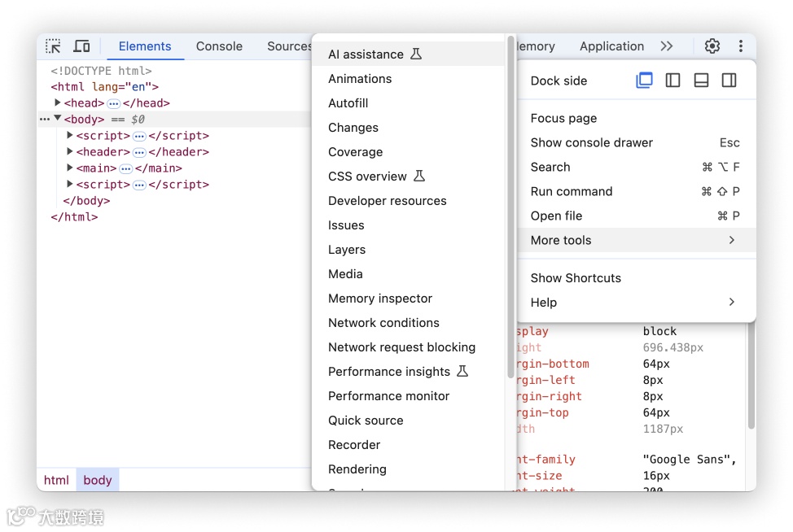Open Network conditions

409,323
